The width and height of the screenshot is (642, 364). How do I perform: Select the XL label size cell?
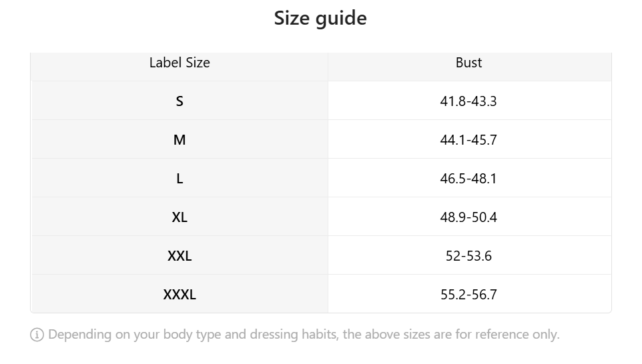pos(180,217)
